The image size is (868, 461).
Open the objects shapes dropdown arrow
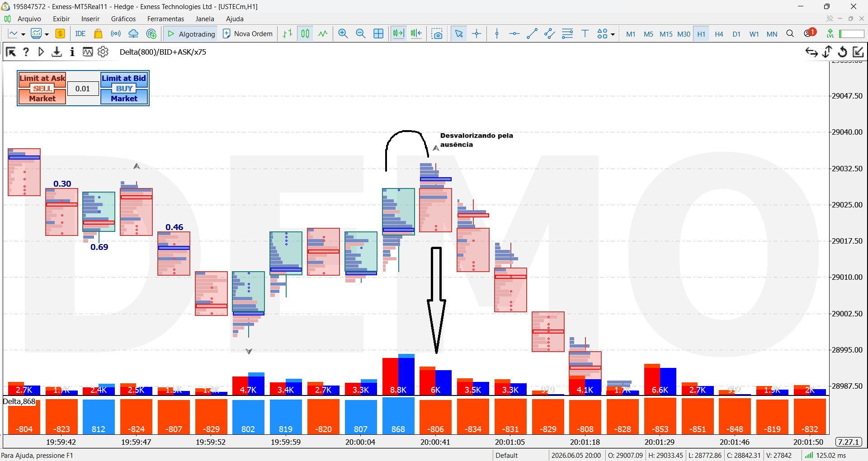613,34
